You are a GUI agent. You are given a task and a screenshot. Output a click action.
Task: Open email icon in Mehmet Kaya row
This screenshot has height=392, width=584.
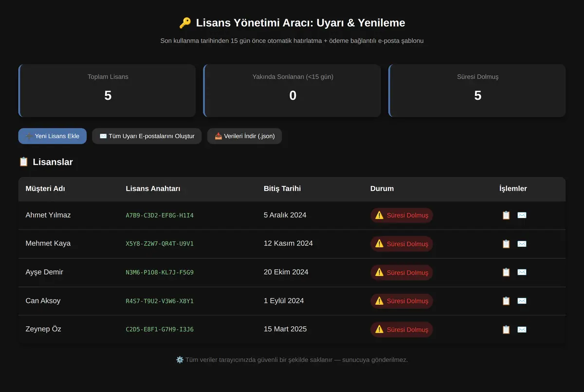point(522,244)
